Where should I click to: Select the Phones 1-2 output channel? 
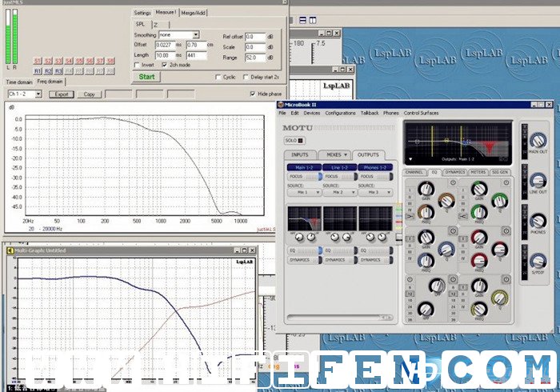coord(375,167)
